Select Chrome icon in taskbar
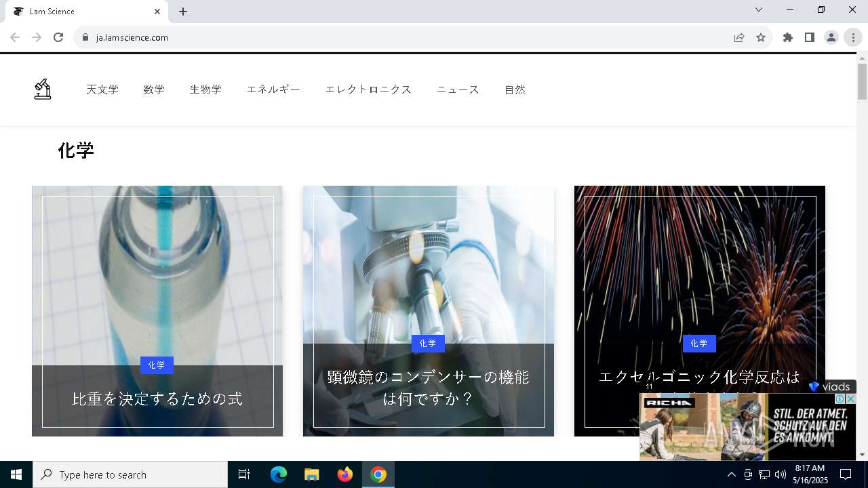This screenshot has height=488, width=868. (x=378, y=474)
